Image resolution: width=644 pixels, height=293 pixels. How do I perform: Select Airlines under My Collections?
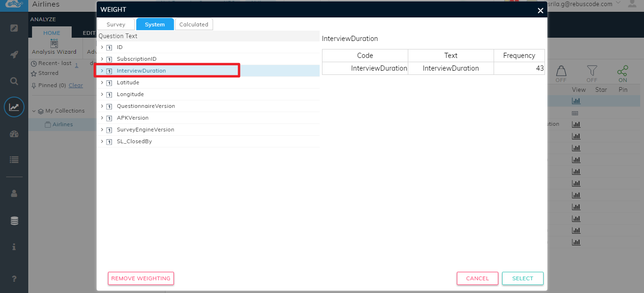click(63, 124)
